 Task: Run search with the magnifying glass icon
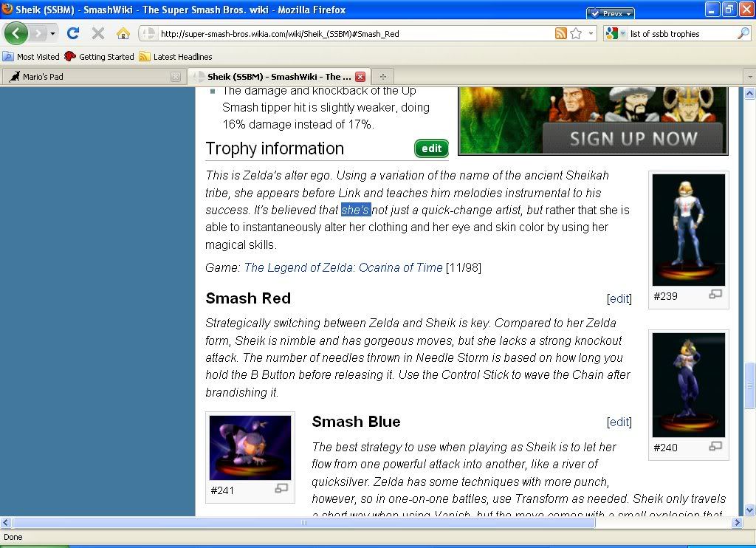743,33
